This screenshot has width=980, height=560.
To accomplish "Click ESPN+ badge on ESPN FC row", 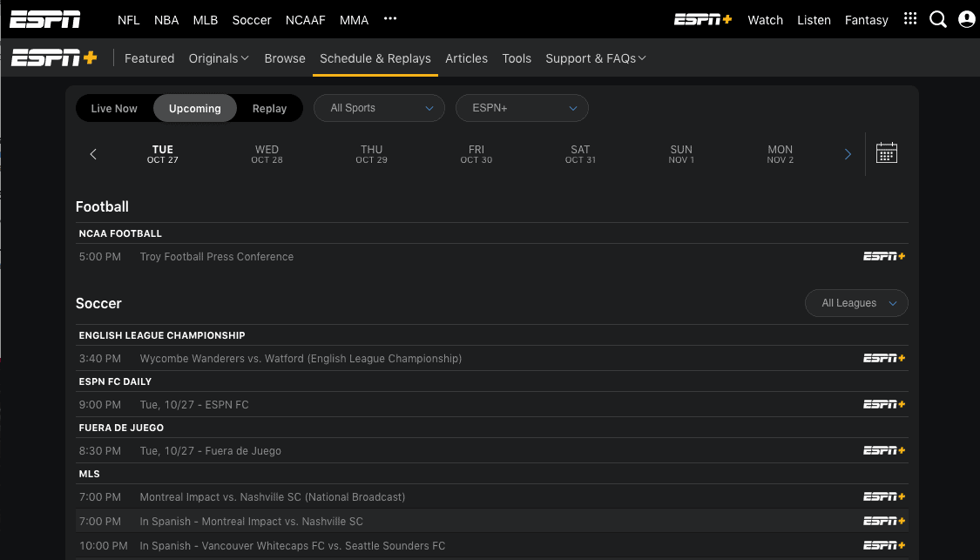I will [884, 404].
